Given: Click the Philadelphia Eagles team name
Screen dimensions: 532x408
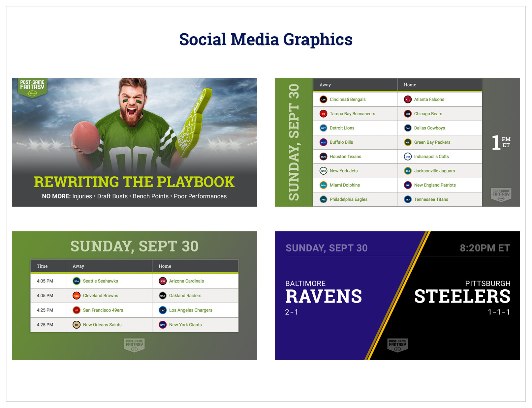Looking at the screenshot, I should [x=348, y=199].
